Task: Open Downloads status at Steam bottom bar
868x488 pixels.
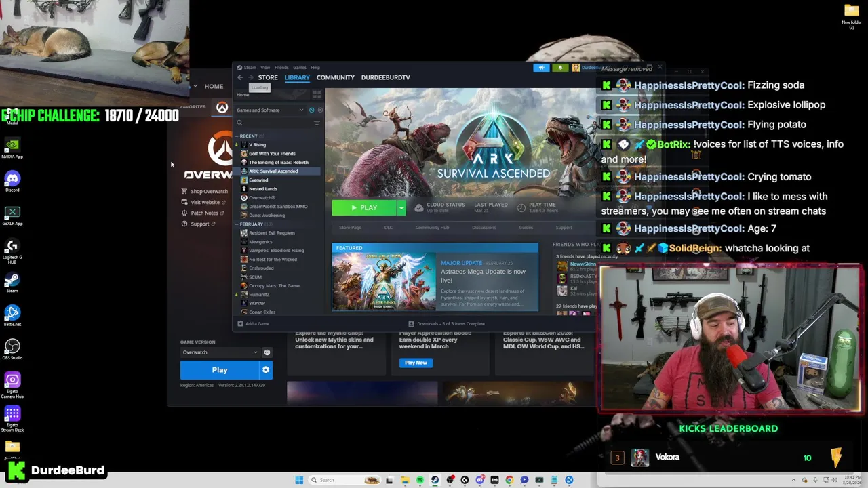Action: point(447,324)
